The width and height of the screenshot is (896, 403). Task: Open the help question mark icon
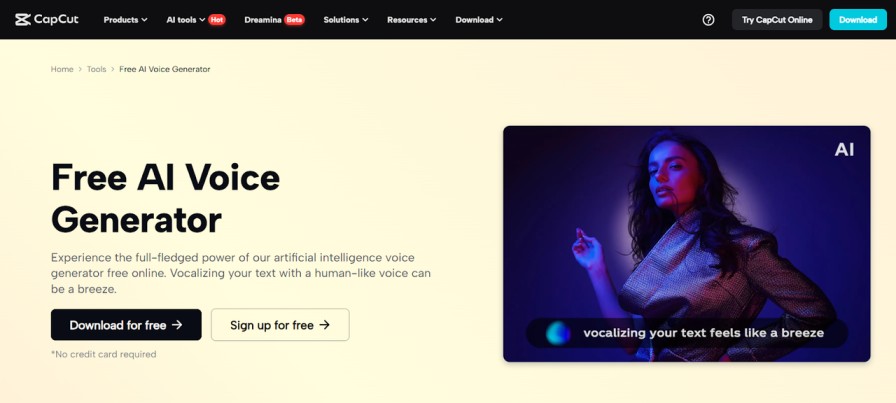[709, 19]
